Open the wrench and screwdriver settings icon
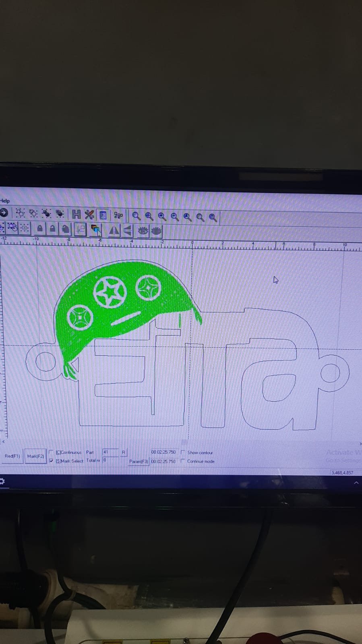 (89, 215)
